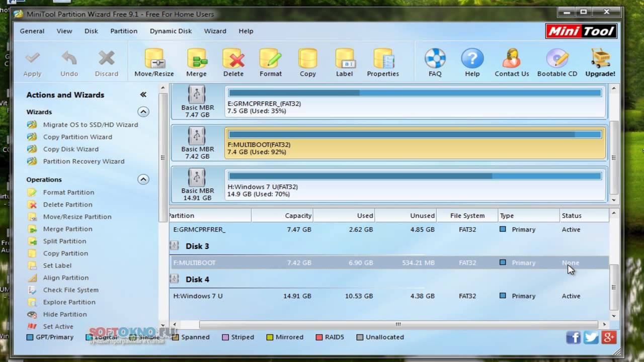
Task: Open the Facebook share icon
Action: (573, 337)
